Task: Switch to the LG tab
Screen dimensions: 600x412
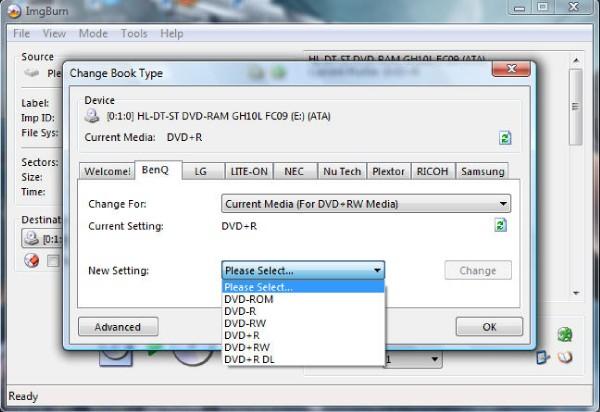Action: [203, 171]
